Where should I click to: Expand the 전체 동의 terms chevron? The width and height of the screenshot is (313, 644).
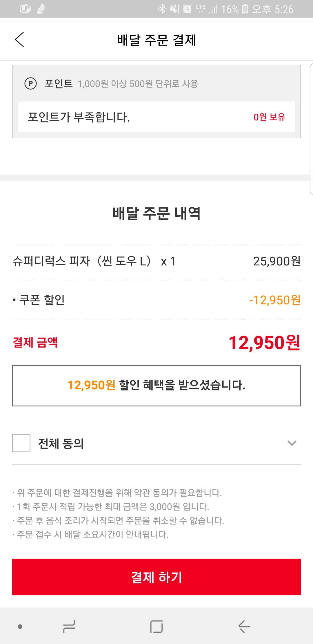coord(292,443)
